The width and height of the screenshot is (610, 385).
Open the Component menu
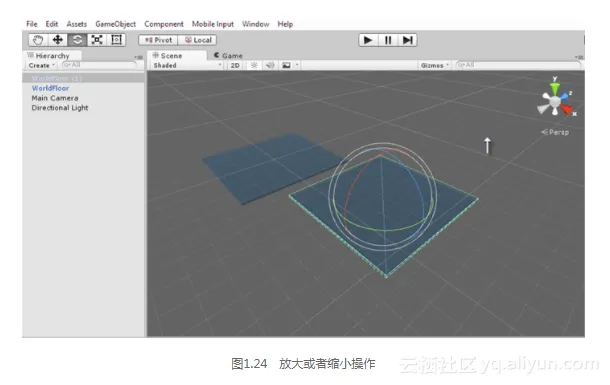164,24
